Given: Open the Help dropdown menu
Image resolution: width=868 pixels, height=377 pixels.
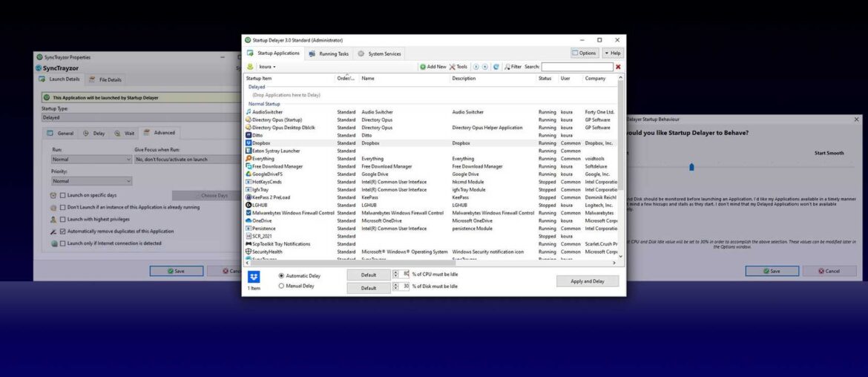Looking at the screenshot, I should [613, 53].
